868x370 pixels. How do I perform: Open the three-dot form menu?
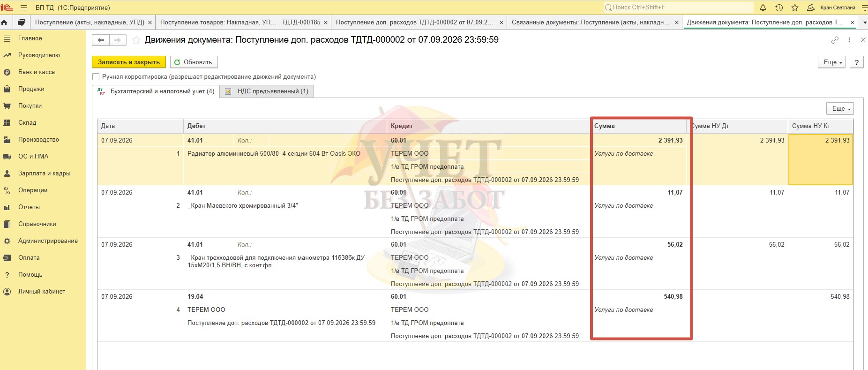coord(849,40)
